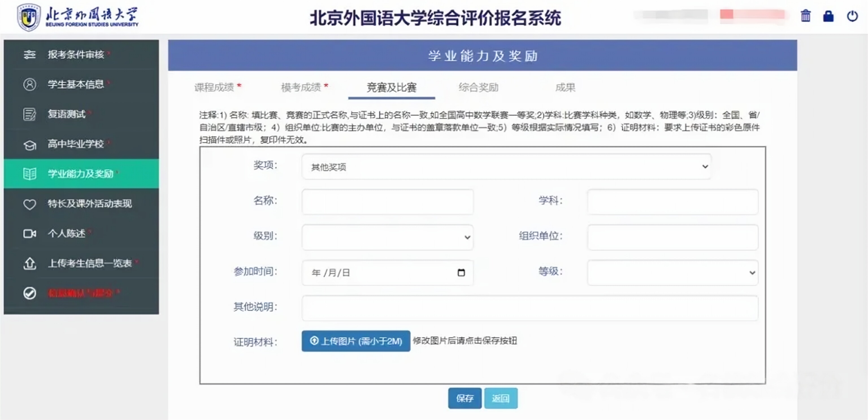Click the 名称 input field
This screenshot has height=420, width=868.
(x=387, y=202)
